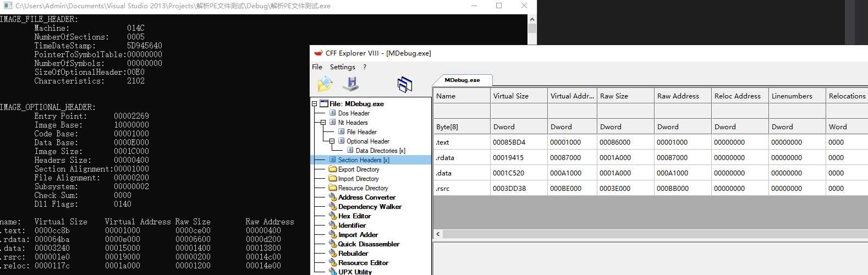The width and height of the screenshot is (868, 275).
Task: Select Dos Header in the tree
Action: pyautogui.click(x=354, y=113)
